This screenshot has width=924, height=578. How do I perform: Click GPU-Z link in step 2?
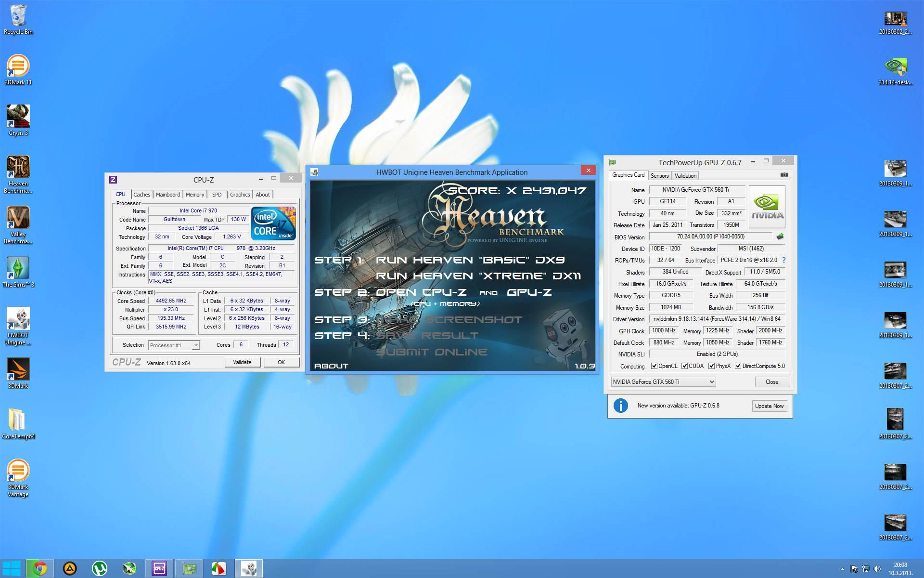point(529,292)
